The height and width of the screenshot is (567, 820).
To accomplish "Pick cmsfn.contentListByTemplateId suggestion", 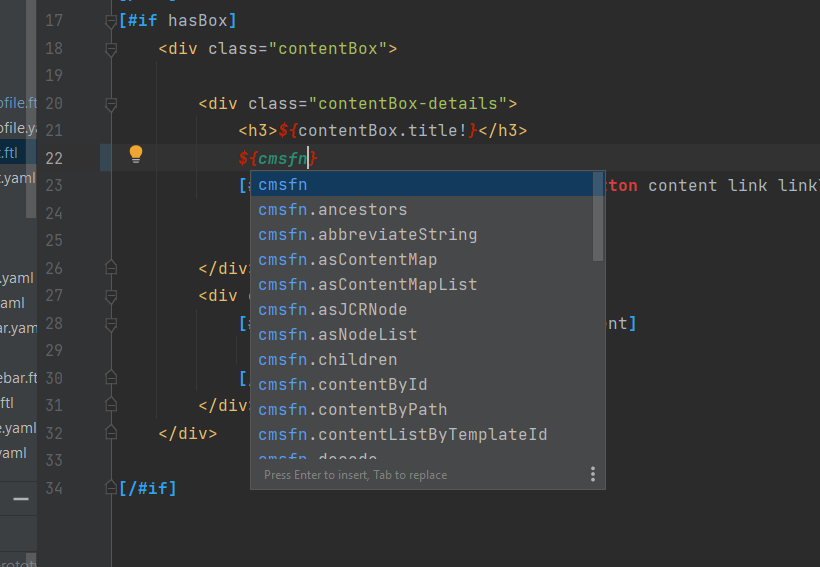I will point(402,435).
